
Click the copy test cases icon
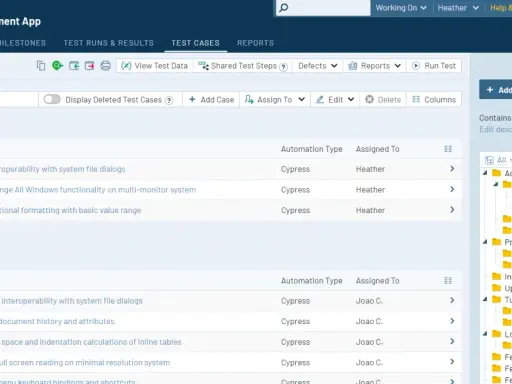click(x=41, y=66)
